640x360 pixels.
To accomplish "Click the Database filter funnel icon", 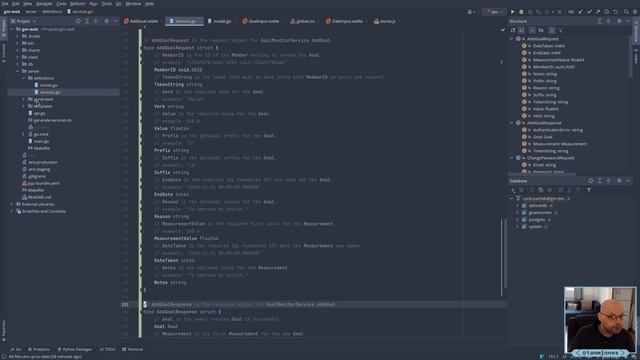I will (x=589, y=190).
